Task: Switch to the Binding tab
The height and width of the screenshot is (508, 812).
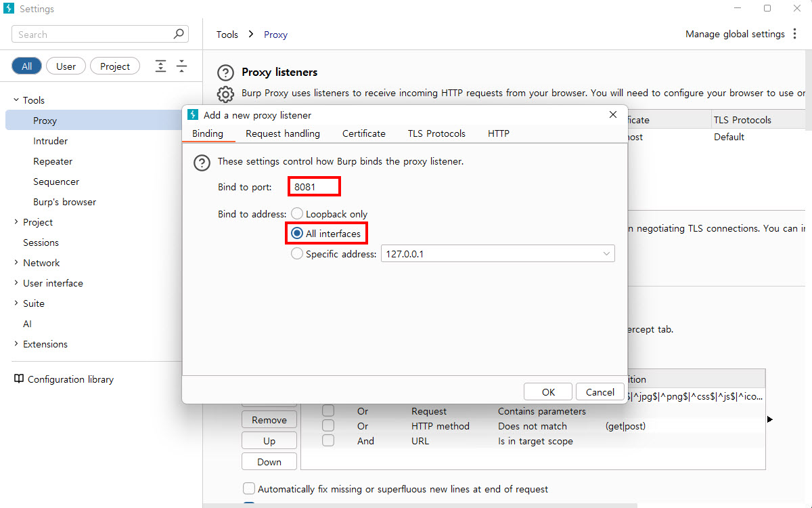Action: click(x=208, y=133)
